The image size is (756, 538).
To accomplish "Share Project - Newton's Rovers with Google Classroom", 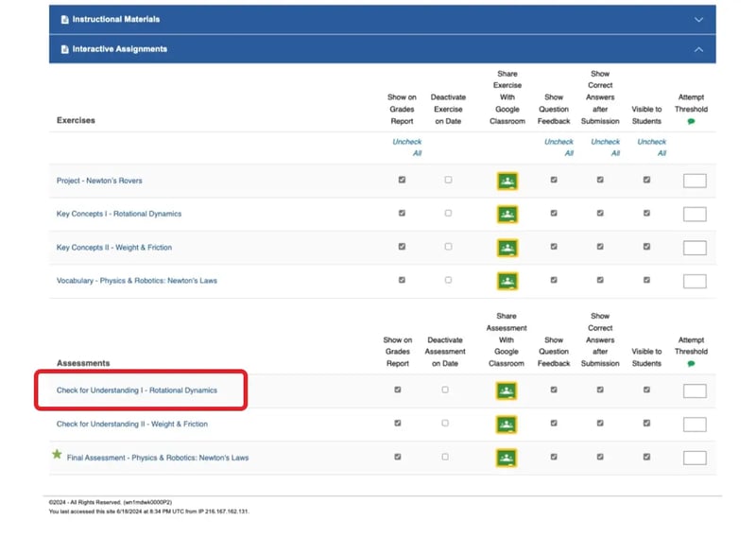I will click(507, 181).
